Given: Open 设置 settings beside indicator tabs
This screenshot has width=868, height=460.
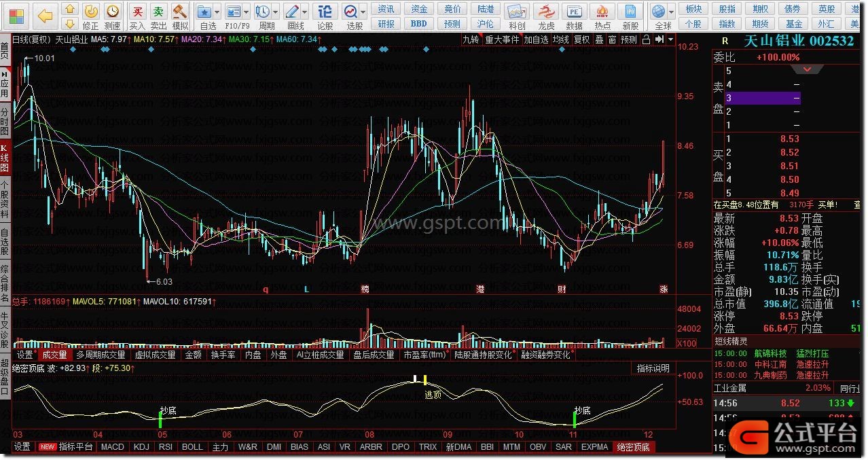Looking at the screenshot, I should (x=22, y=447).
